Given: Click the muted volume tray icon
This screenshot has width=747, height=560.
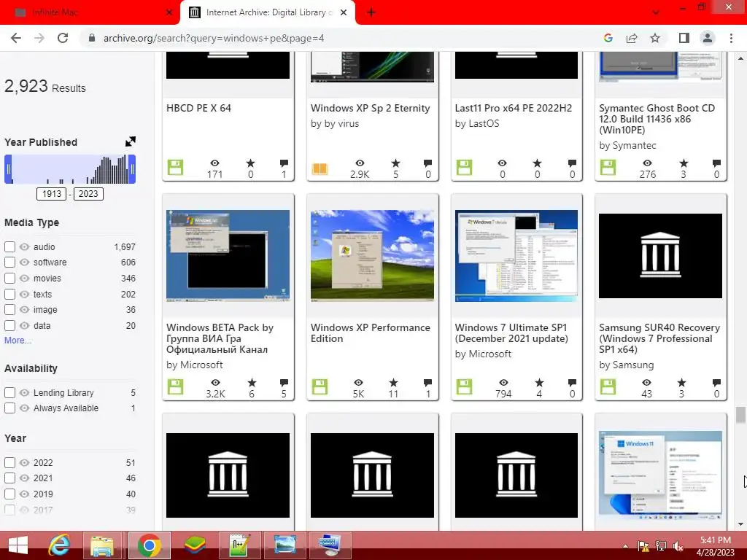Looking at the screenshot, I should point(678,546).
